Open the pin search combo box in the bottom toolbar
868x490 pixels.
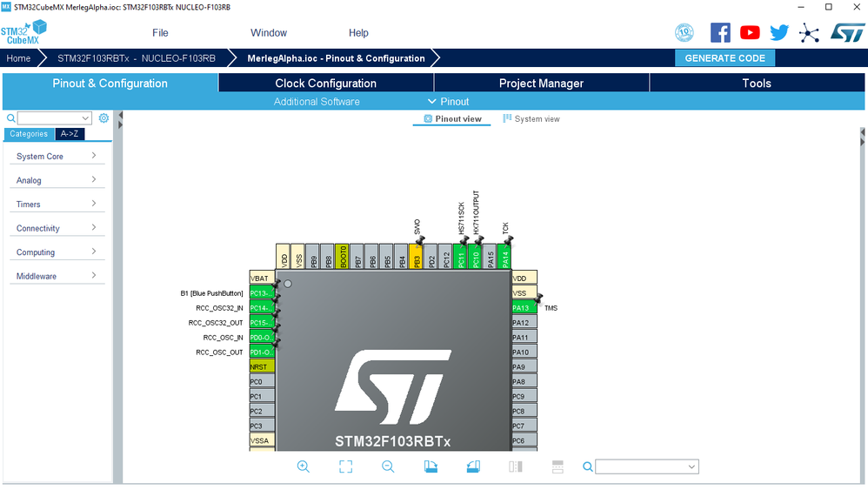(x=646, y=467)
